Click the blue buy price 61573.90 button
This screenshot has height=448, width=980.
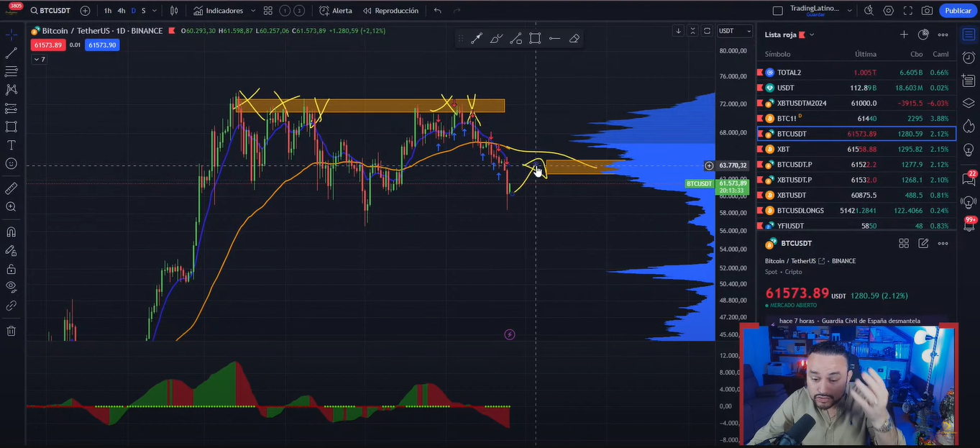tap(102, 45)
